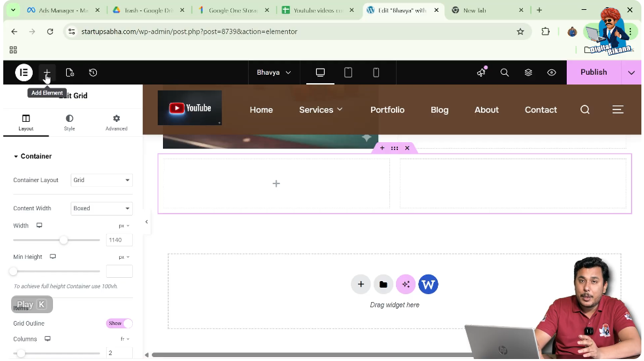Image resolution: width=644 pixels, height=361 pixels.
Task: Open the Elementor finder search icon
Action: pyautogui.click(x=505, y=72)
